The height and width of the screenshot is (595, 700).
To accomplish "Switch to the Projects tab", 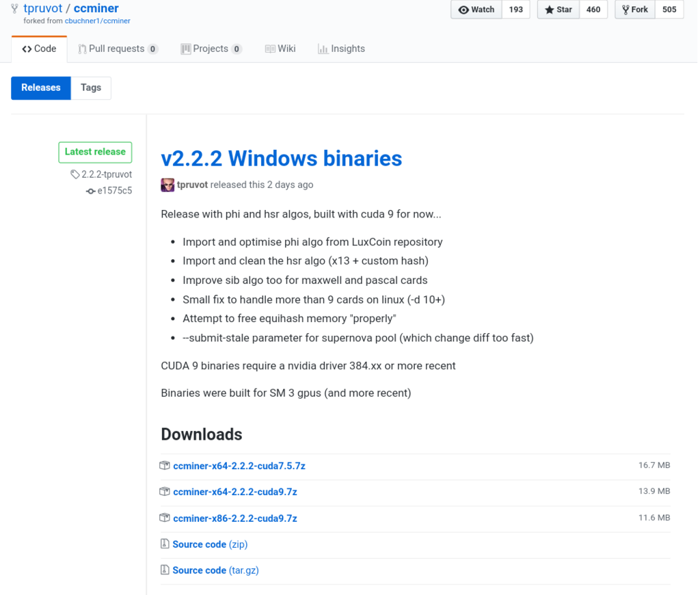I will (x=211, y=49).
